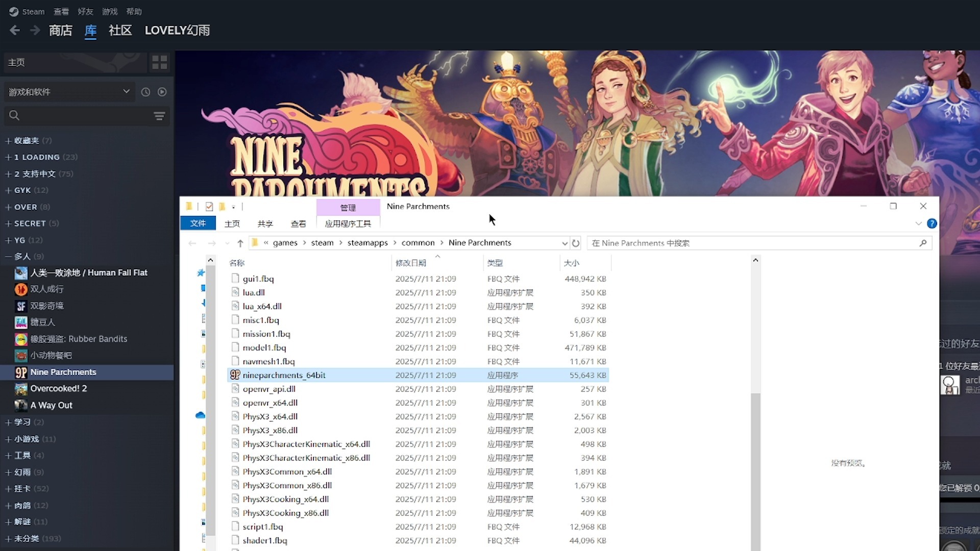Click Explorer up-one-level arrow
Screen dimensions: 980x551
(x=240, y=243)
